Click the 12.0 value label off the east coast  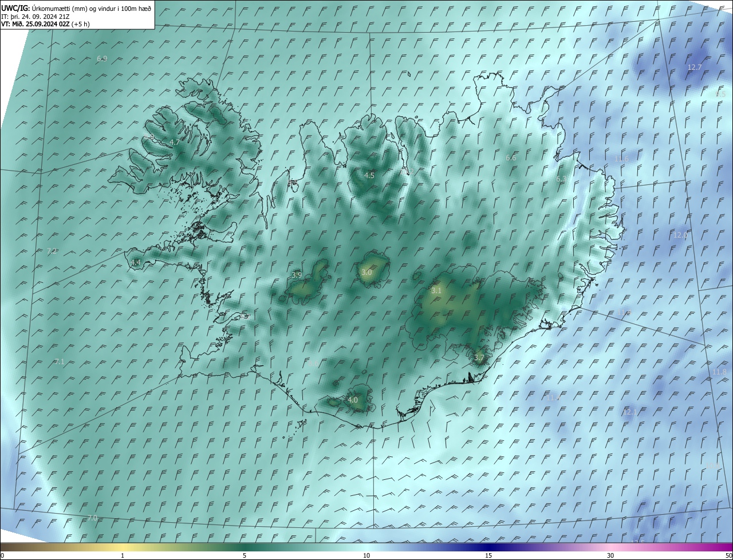pos(680,235)
